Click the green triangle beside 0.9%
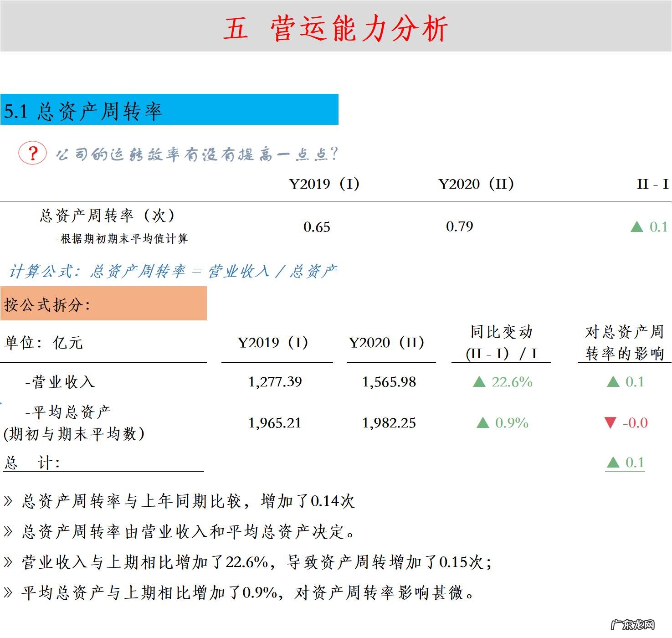The height and width of the screenshot is (638, 672). coord(484,423)
